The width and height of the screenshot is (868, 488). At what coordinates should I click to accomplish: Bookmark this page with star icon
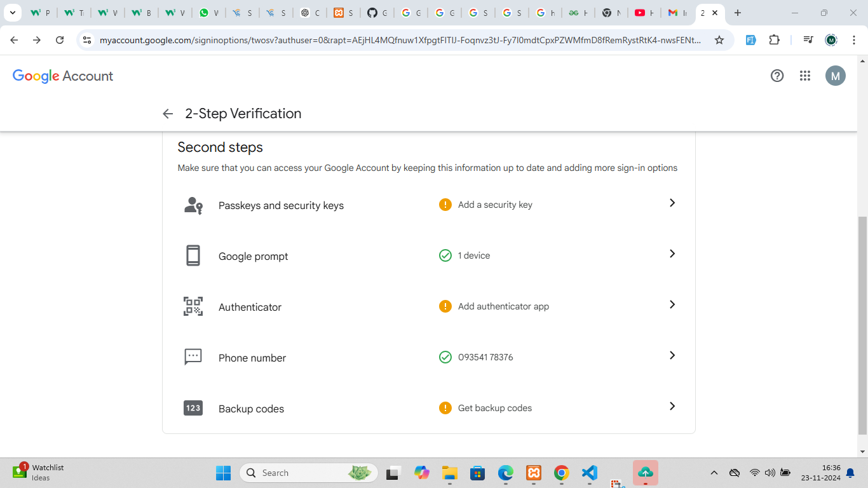tap(719, 40)
